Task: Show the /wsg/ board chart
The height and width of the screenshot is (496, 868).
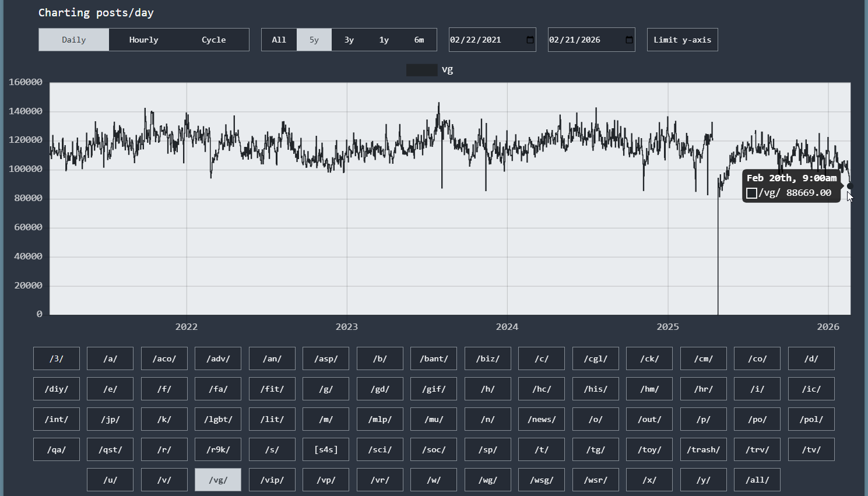Action: [542, 480]
